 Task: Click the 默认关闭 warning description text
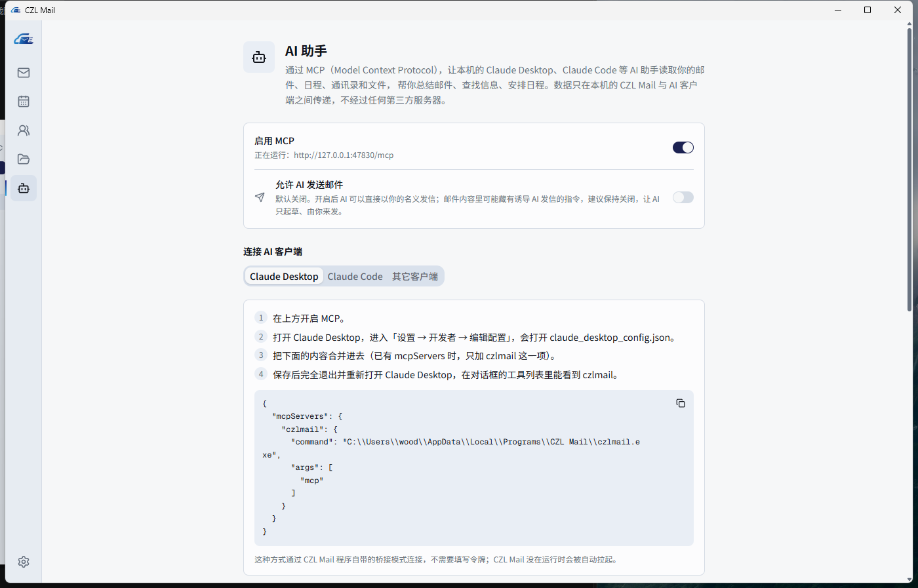468,205
